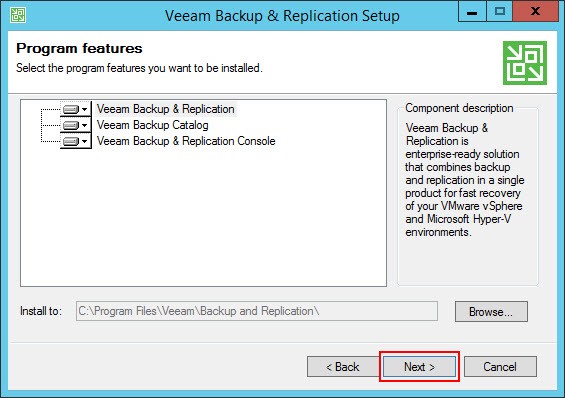Select Veeam Backup Catalog tree item

[153, 125]
